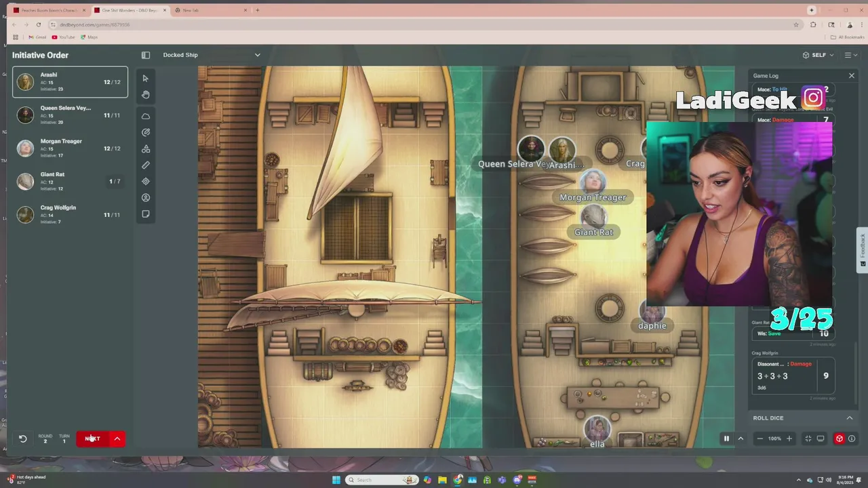Open the notes tool icon
Image resolution: width=868 pixels, height=488 pixels.
click(x=145, y=214)
